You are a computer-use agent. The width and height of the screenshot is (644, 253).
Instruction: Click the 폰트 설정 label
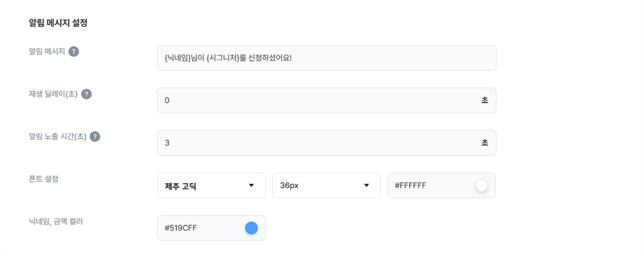(43, 179)
